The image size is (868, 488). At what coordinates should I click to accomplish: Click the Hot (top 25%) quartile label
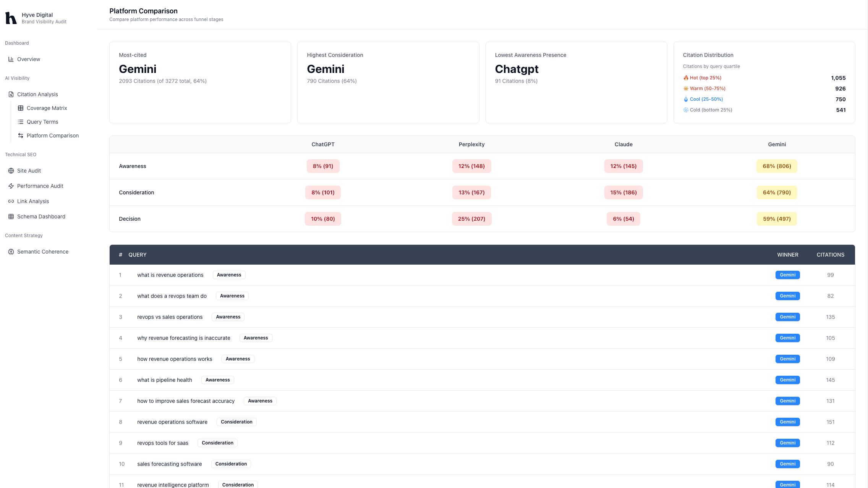pos(705,78)
